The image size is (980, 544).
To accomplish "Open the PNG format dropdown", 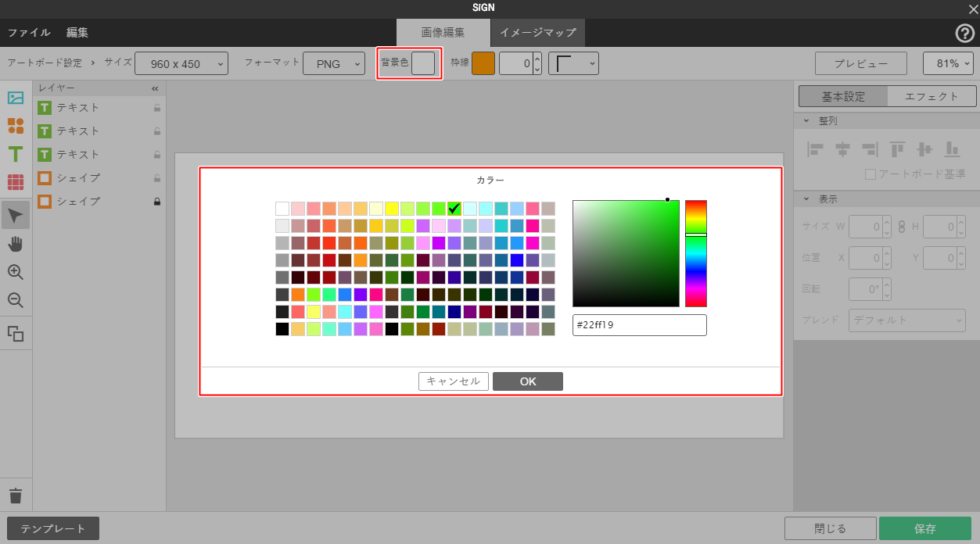I will click(x=334, y=63).
